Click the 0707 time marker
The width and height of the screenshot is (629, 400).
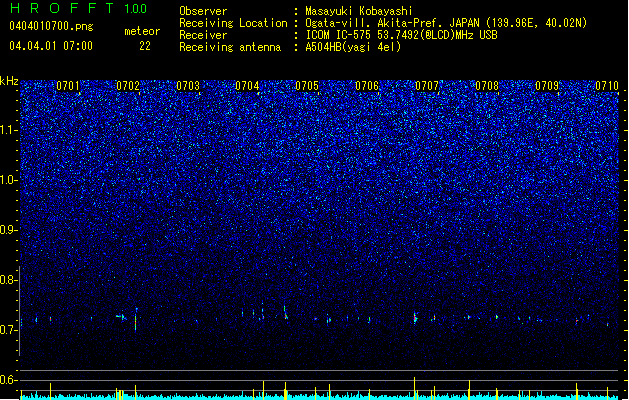tap(427, 86)
